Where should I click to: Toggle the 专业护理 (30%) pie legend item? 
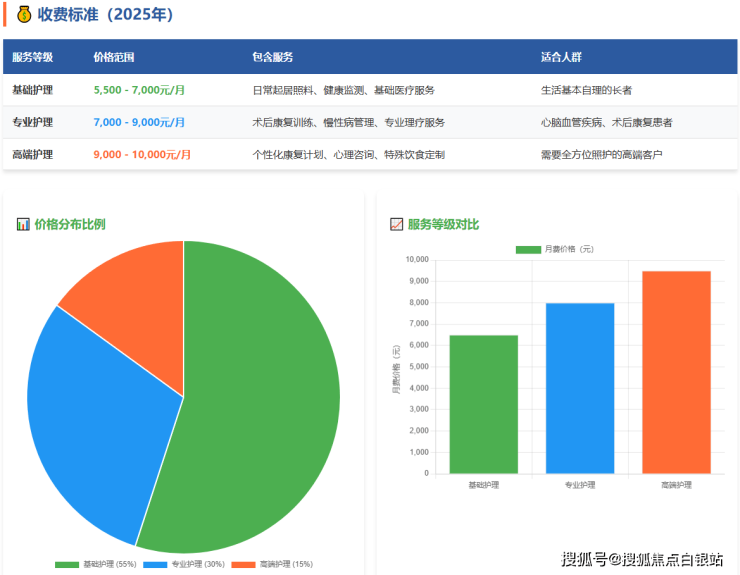pyautogui.click(x=184, y=565)
